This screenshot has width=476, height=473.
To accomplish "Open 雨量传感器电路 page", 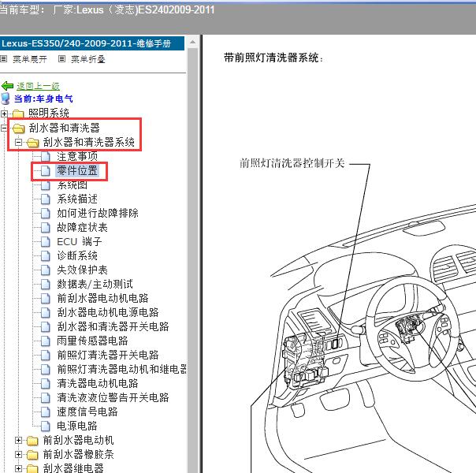I will coord(92,341).
